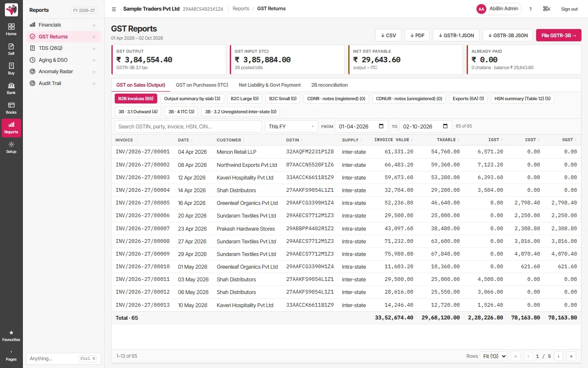
Task: Click the FY 2026-27 badge
Action: [84, 10]
